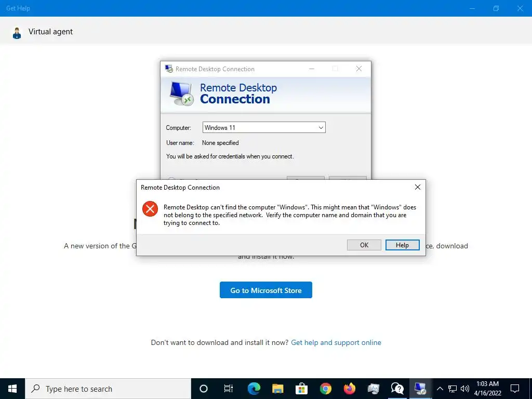
Task: Launch Microsoft Edge from taskbar
Action: point(254,389)
